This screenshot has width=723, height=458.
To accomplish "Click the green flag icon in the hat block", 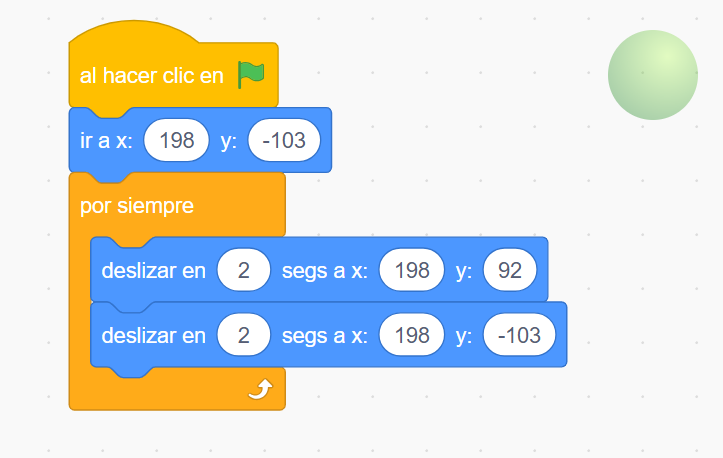I will click(251, 74).
